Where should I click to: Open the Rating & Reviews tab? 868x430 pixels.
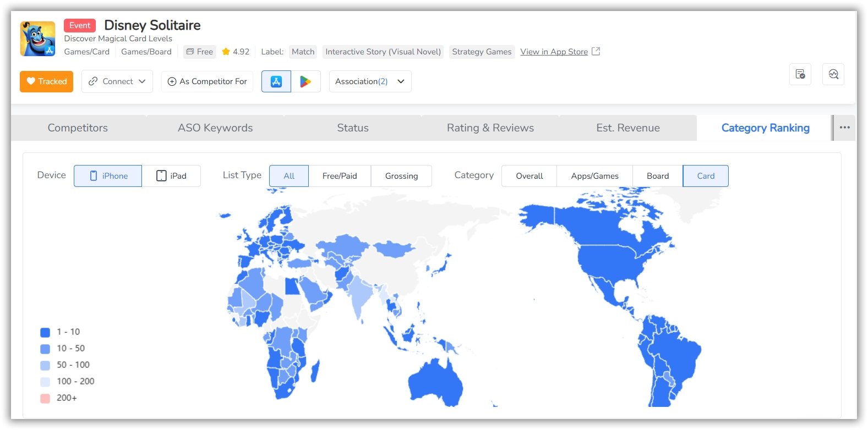pos(490,128)
